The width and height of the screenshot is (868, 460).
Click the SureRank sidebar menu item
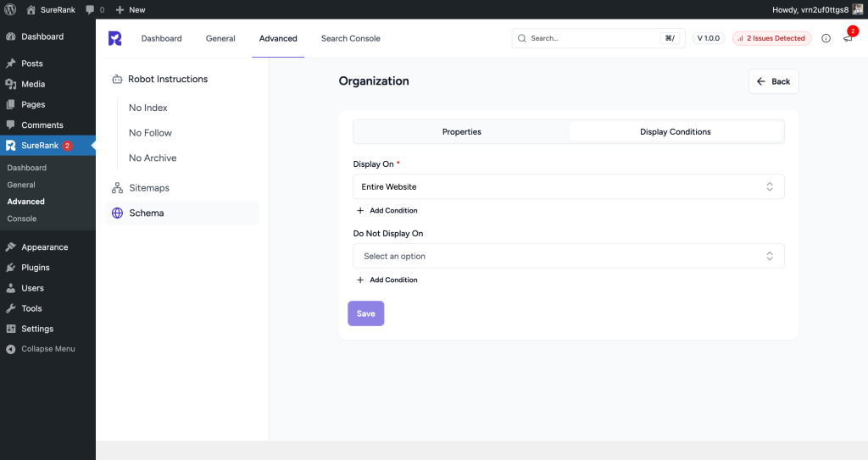[47, 146]
